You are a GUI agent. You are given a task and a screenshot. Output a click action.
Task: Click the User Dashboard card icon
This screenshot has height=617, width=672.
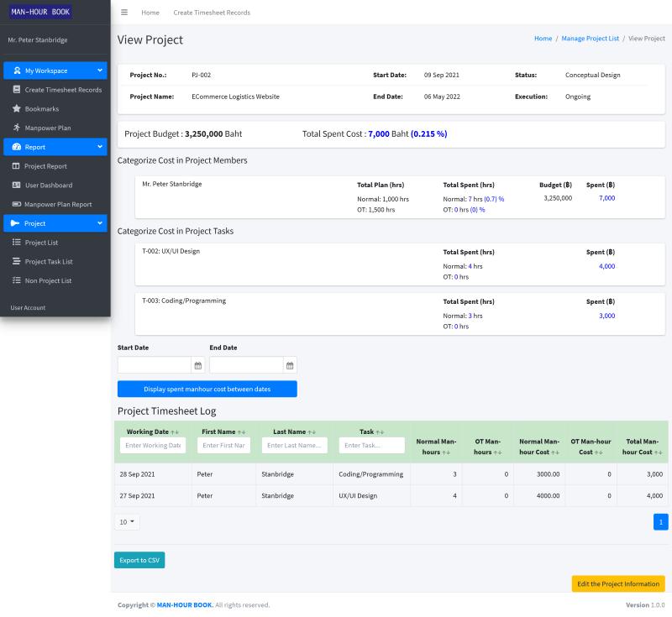[16, 186]
